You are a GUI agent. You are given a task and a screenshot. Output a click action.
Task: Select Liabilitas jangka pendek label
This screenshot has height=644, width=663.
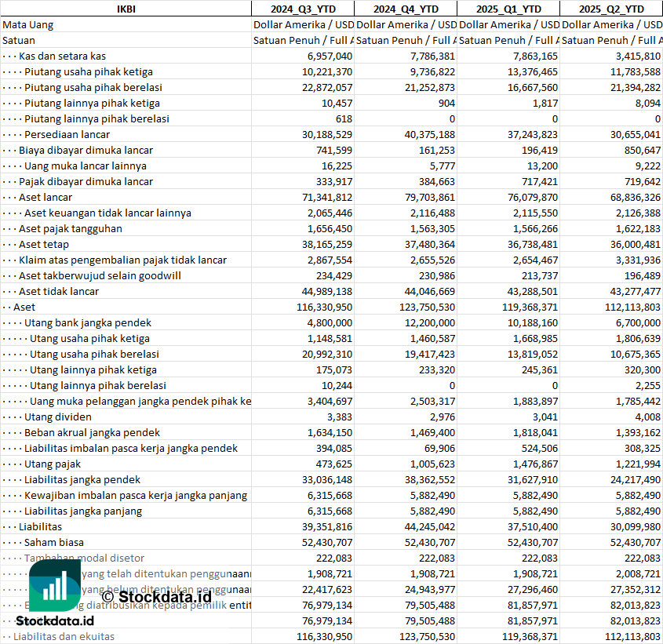pos(82,479)
